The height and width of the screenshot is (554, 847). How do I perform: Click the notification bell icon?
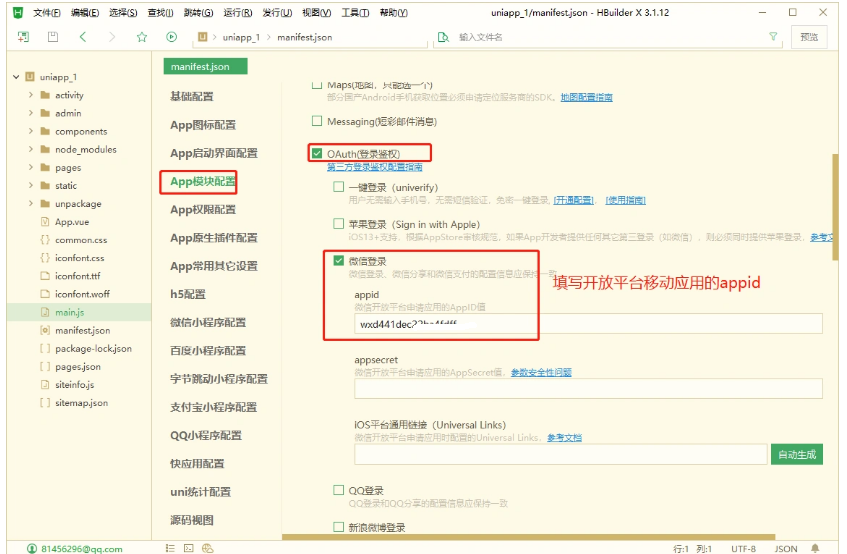(816, 548)
